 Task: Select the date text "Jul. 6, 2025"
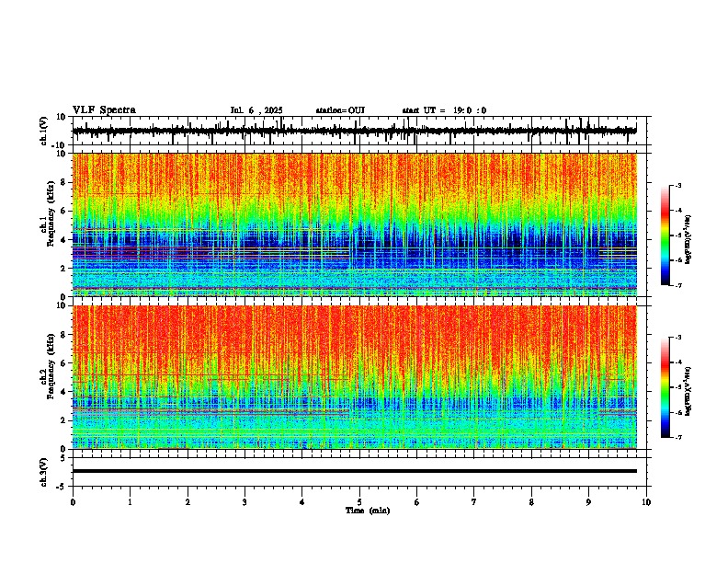tap(256, 110)
